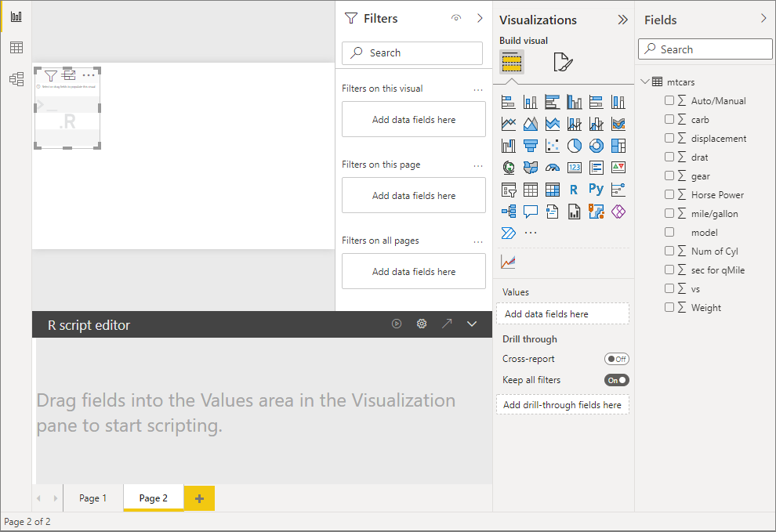
Task: Select the pie chart visualization
Action: coord(574,145)
